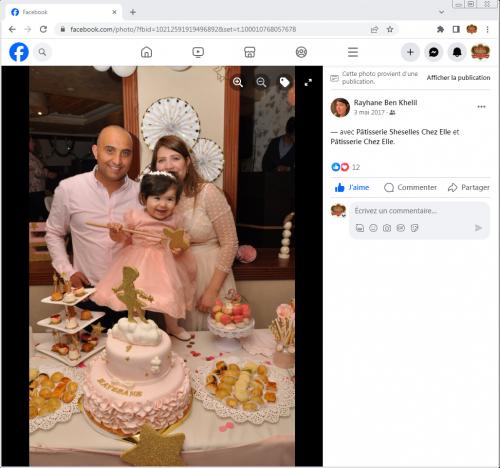Click the Commenter button
Viewport: 500px width, 468px height.
pos(410,187)
